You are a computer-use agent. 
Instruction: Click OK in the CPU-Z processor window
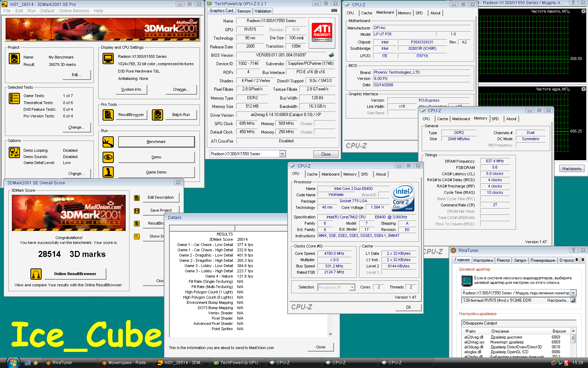click(408, 307)
